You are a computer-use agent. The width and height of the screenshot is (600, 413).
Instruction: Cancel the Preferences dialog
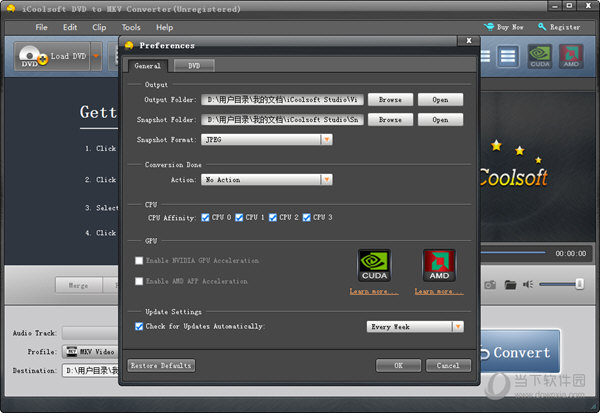[448, 366]
